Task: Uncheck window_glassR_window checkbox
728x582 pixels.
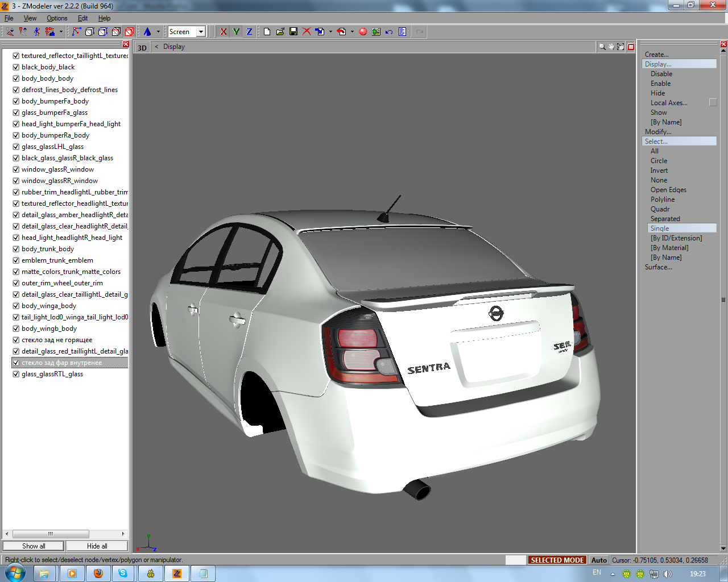Action: [x=16, y=169]
